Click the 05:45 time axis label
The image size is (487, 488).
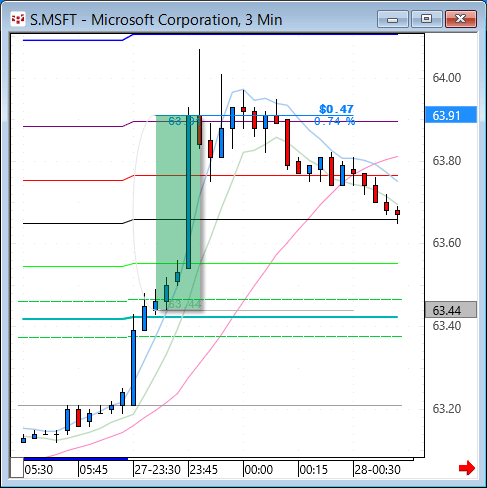point(94,470)
